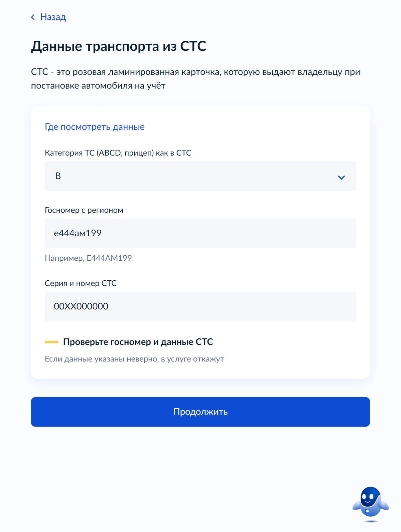Click the 'Назад' link text
Image resolution: width=401 pixels, height=532 pixels.
click(53, 17)
